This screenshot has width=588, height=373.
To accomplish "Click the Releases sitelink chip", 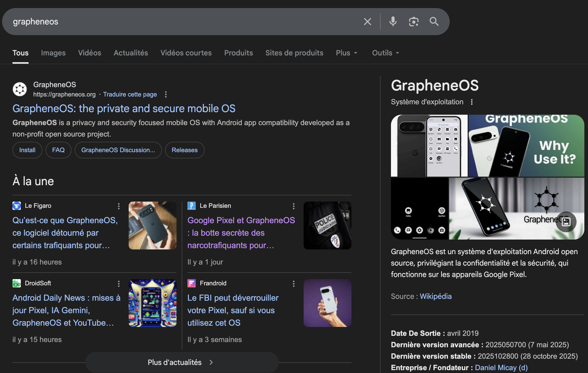I will tap(185, 150).
